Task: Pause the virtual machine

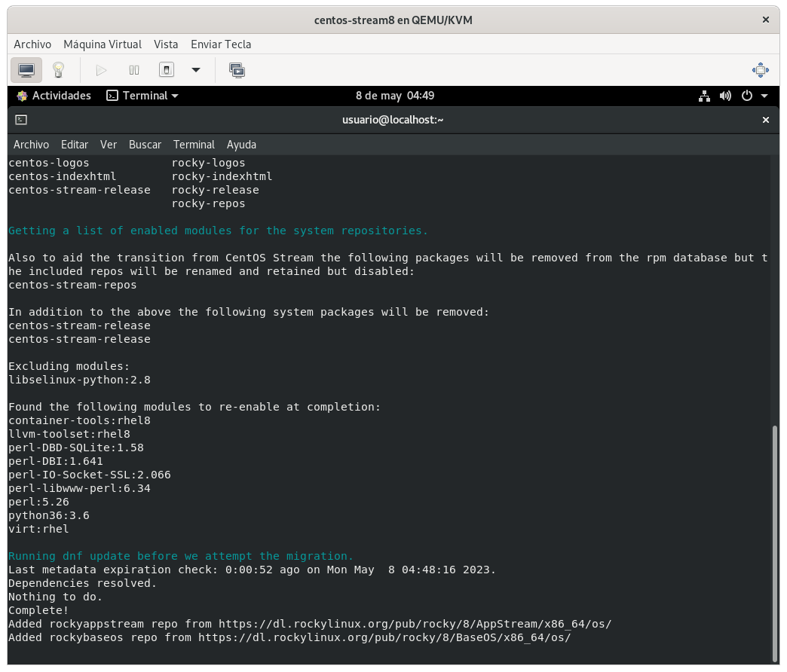Action: [134, 70]
